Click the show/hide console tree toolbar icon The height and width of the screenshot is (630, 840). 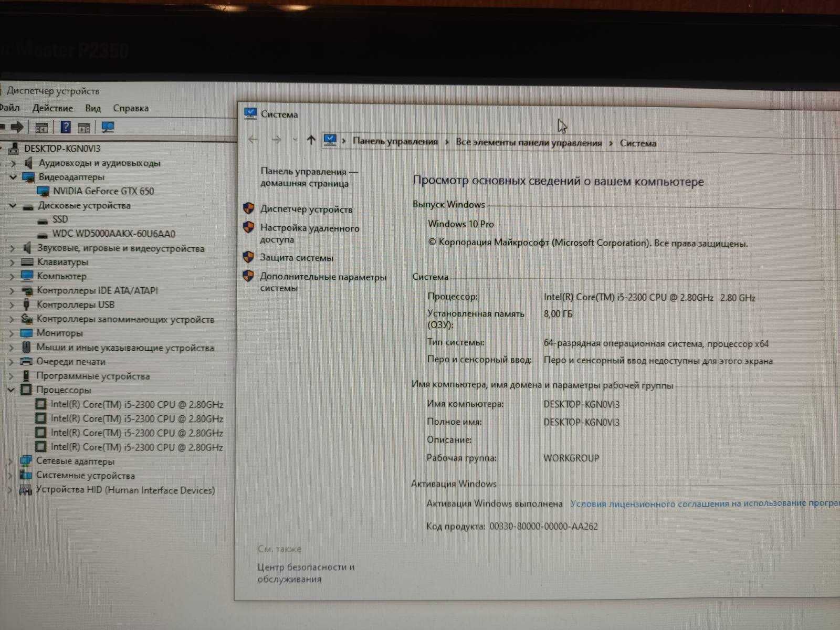pos(41,127)
